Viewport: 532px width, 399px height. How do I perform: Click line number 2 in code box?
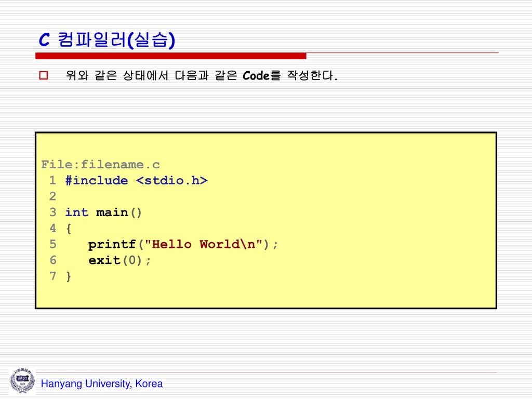point(52,196)
